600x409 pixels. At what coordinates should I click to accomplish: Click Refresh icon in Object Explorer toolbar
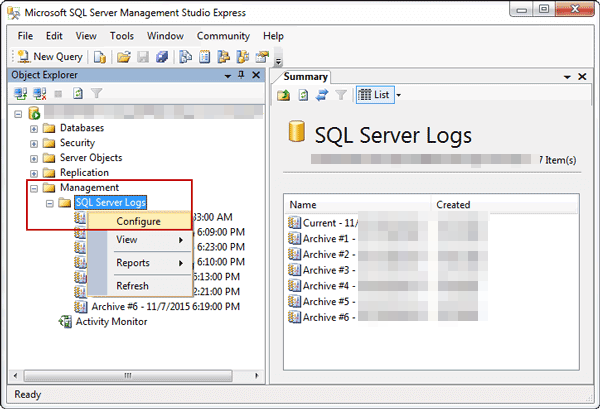(78, 93)
